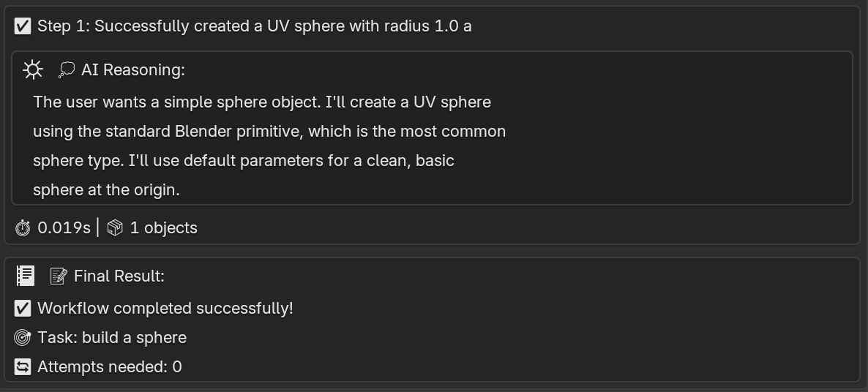Click the sun icon beside AI Reasoning
868x392 pixels.
point(33,70)
